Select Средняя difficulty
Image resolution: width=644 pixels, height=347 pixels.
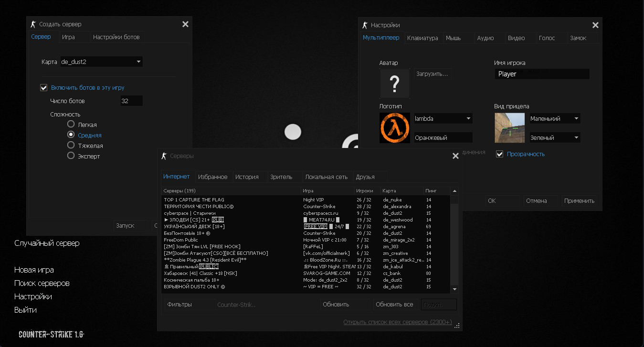pyautogui.click(x=71, y=135)
